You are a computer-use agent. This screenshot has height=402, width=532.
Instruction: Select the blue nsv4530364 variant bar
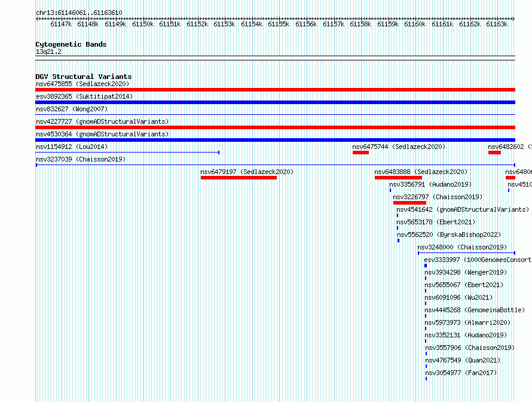(x=275, y=140)
